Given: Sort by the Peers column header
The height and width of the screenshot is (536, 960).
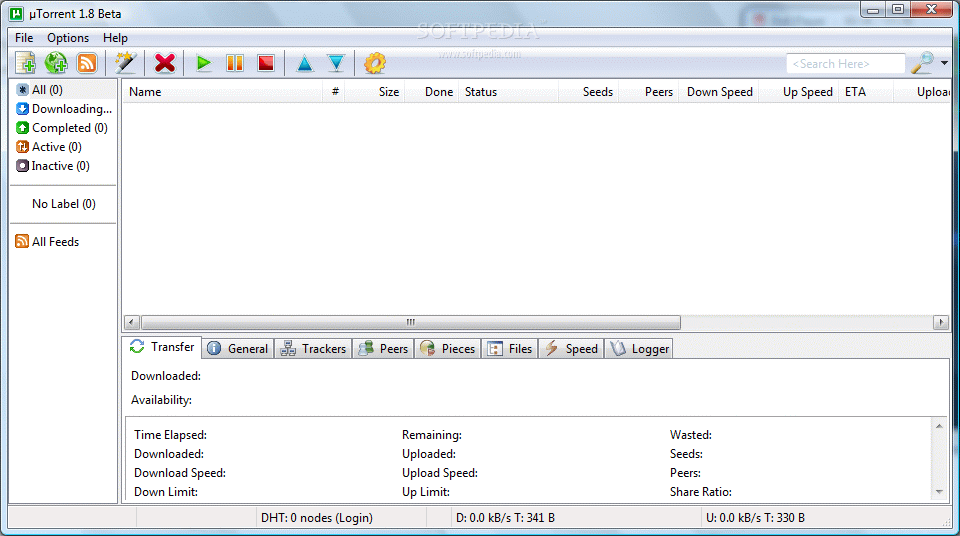Looking at the screenshot, I should click(648, 92).
